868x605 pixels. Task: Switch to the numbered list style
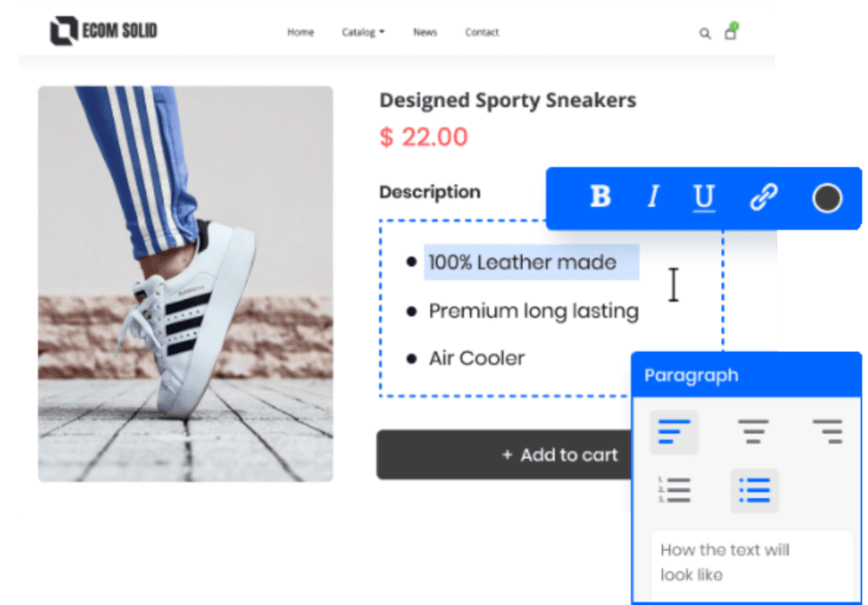[x=673, y=489]
